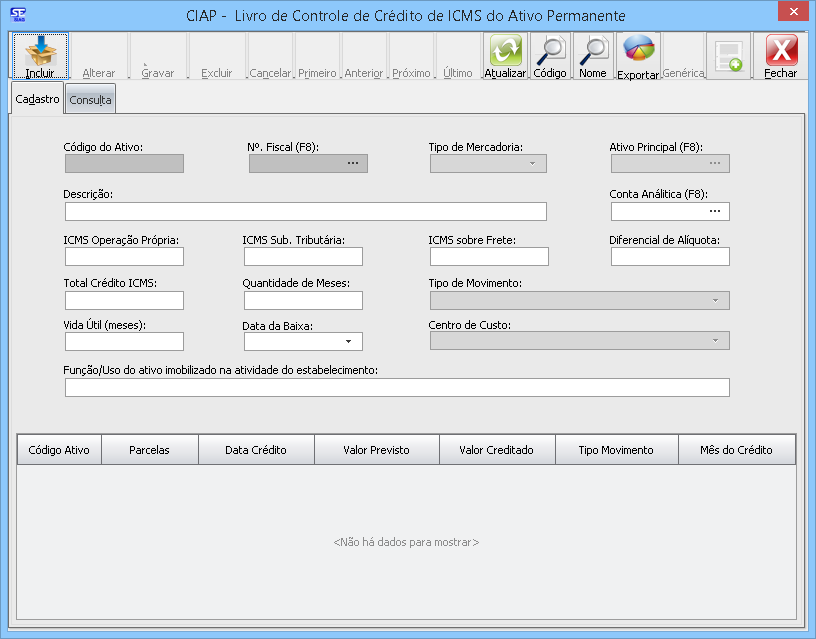Viewport: 816px width, 639px height.
Task: Switch to the Consulta tab
Action: (x=90, y=100)
